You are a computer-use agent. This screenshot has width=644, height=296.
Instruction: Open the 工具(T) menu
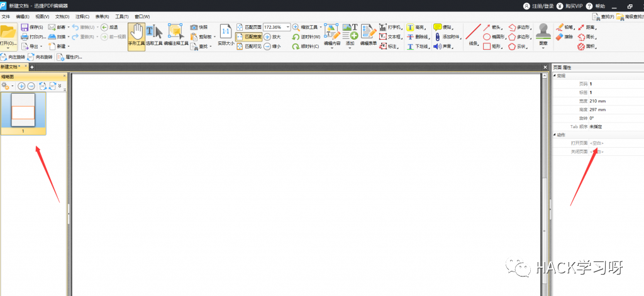(x=121, y=16)
